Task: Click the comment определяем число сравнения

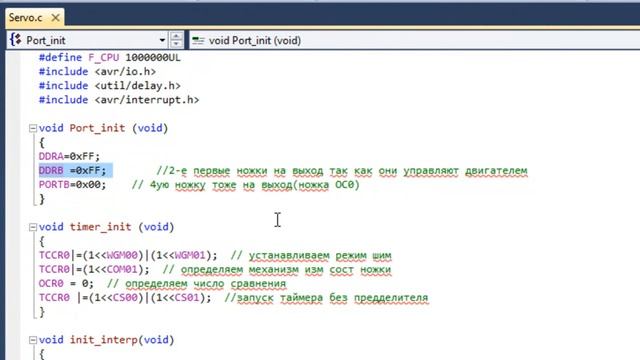Action: (x=196, y=284)
